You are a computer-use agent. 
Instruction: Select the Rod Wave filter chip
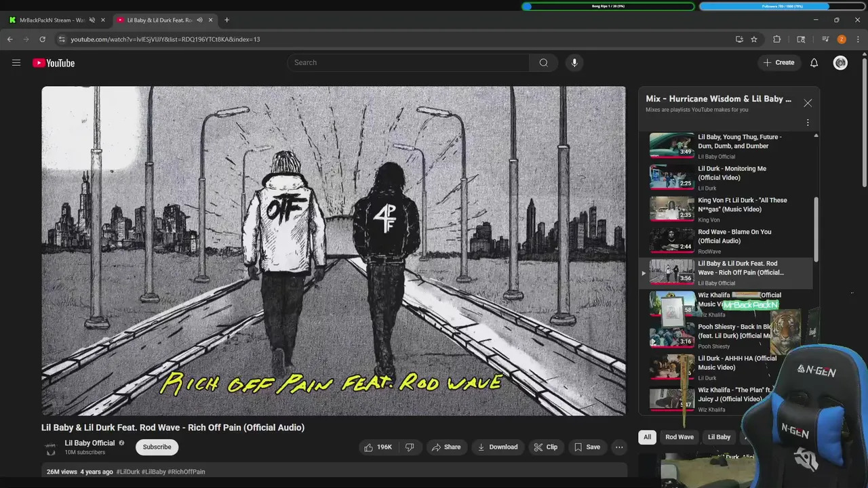pos(679,437)
